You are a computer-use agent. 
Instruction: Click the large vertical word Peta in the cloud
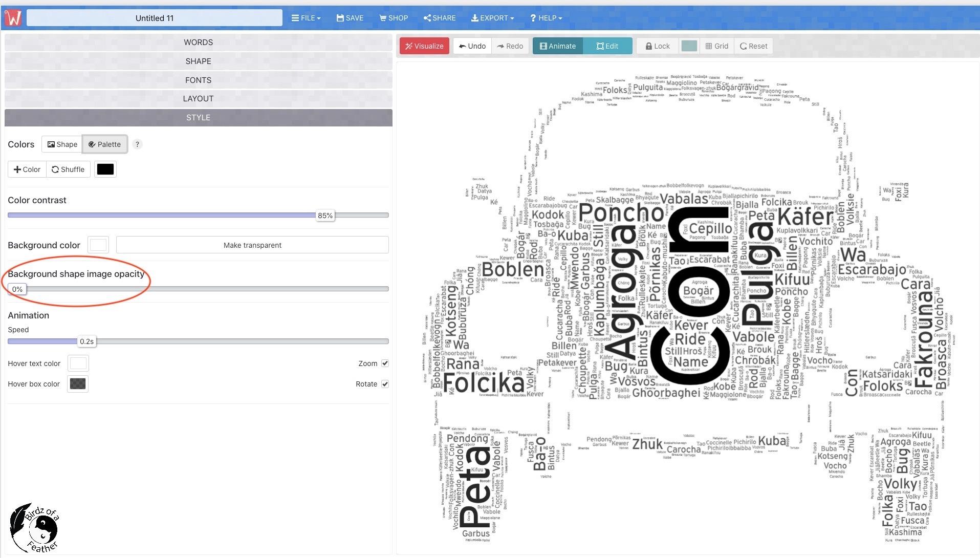point(476,486)
